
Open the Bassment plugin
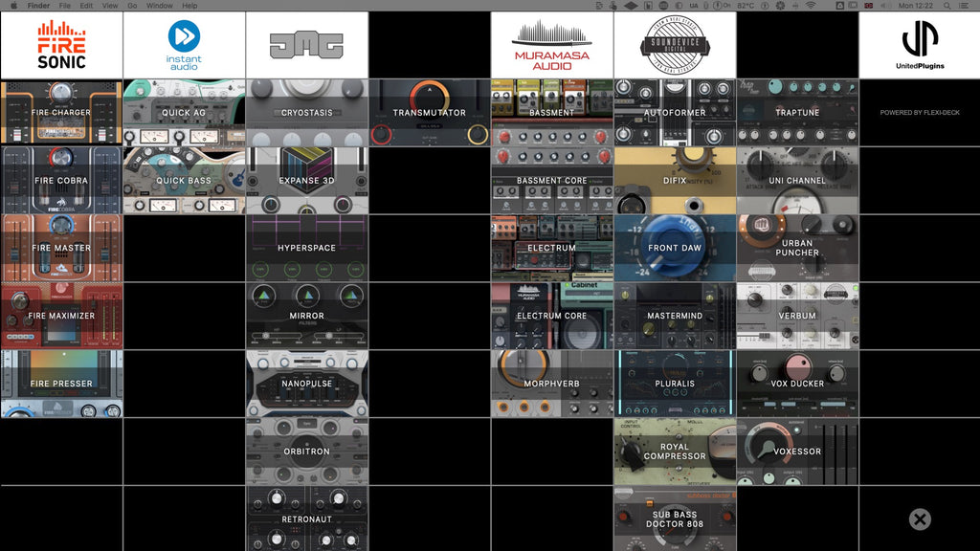[x=551, y=112]
